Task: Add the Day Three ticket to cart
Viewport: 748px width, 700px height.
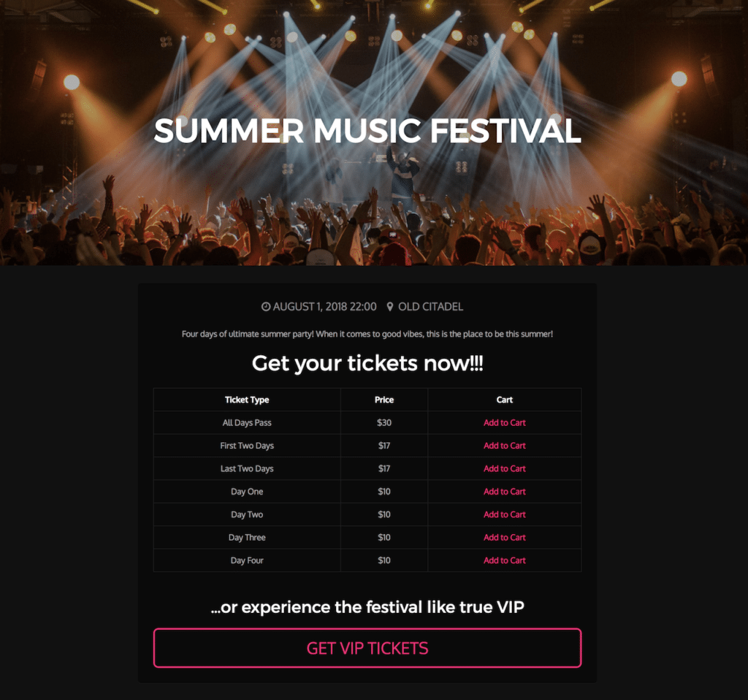Action: coord(504,537)
